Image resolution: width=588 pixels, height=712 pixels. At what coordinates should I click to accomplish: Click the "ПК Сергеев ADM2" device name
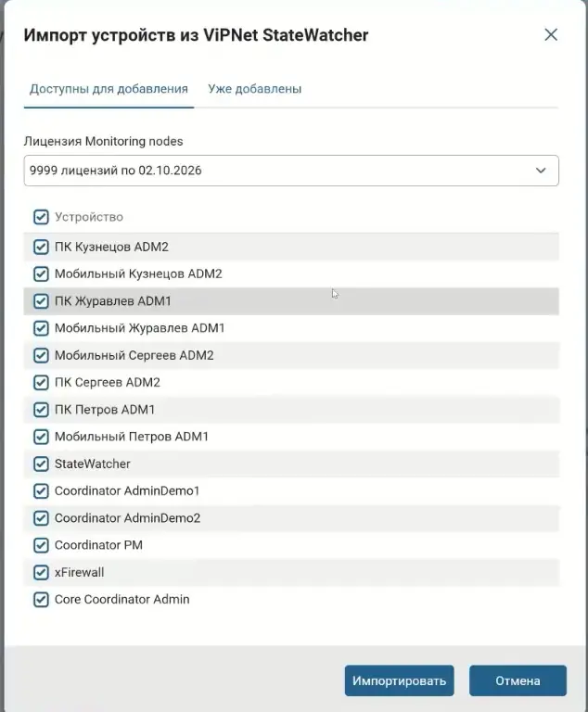pos(108,382)
